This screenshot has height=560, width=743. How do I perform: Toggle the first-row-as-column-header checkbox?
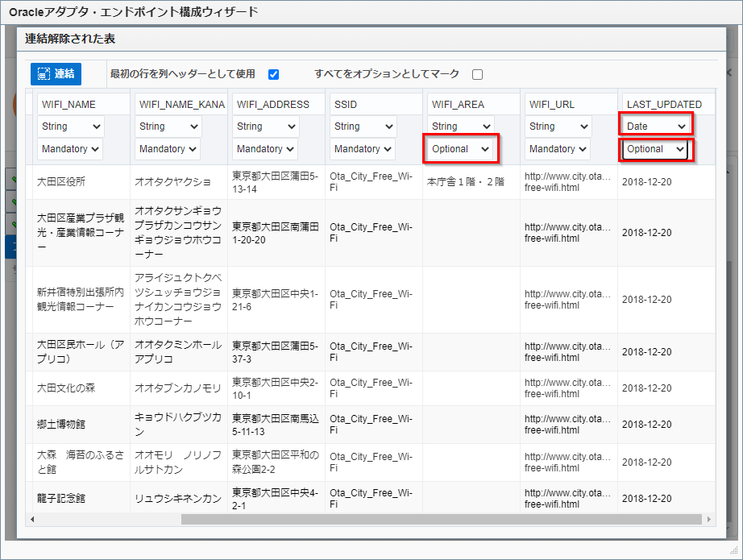(x=273, y=75)
